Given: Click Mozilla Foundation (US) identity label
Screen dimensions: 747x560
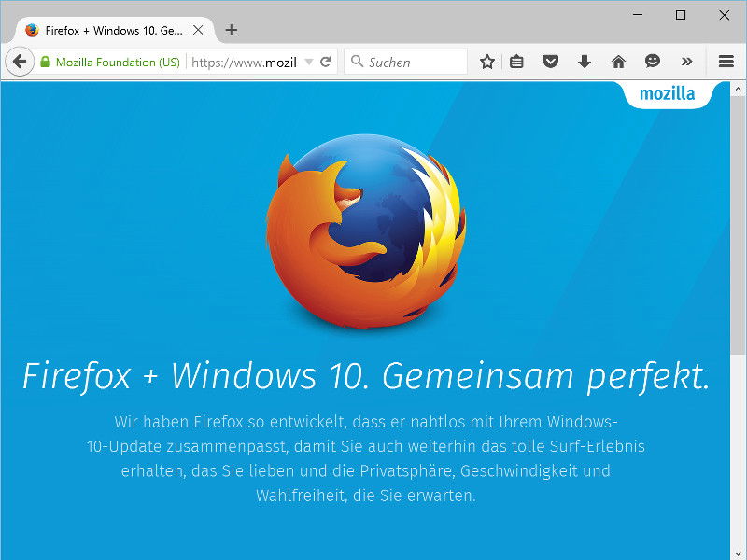Looking at the screenshot, I should pyautogui.click(x=118, y=62).
